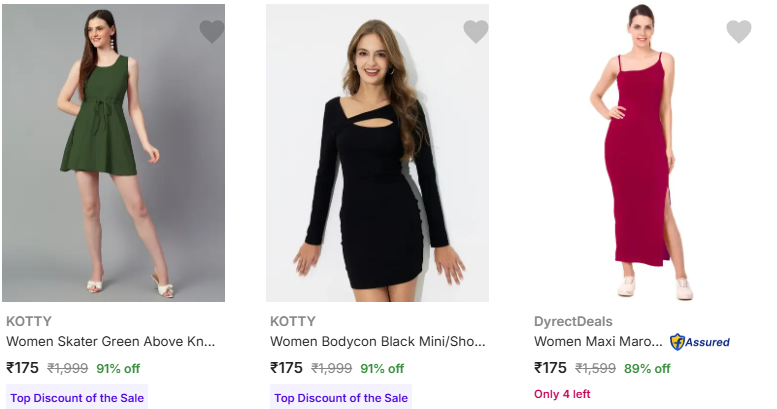This screenshot has width=777, height=409.
Task: Toggle wishlist heart on maroon maxi dress
Action: click(738, 32)
